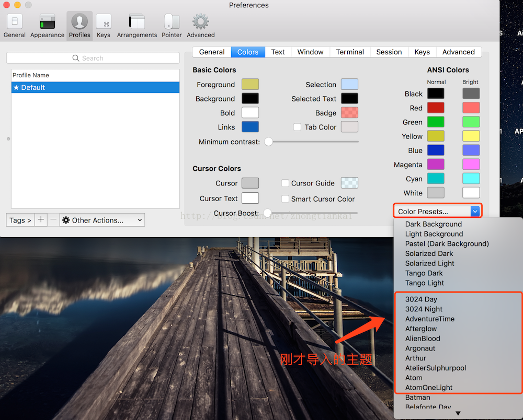This screenshot has height=420, width=523.
Task: Select the Default profile row
Action: coord(95,87)
